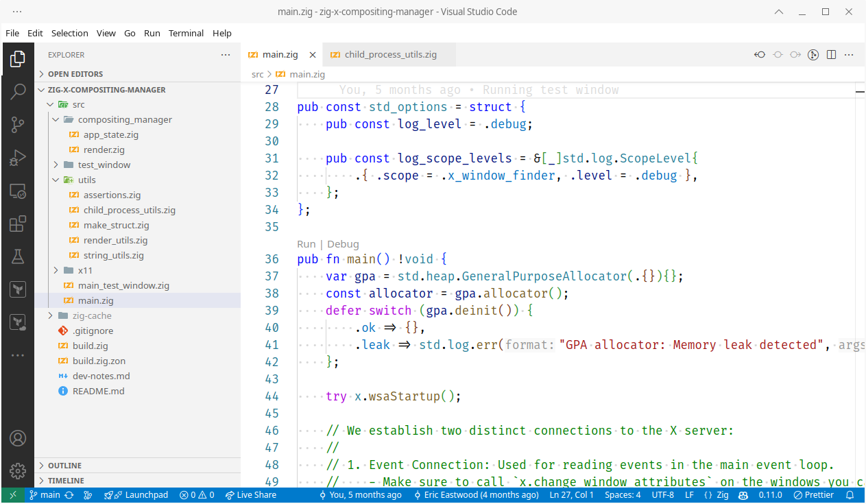
Task: Open README.md in the explorer
Action: tap(137, 392)
